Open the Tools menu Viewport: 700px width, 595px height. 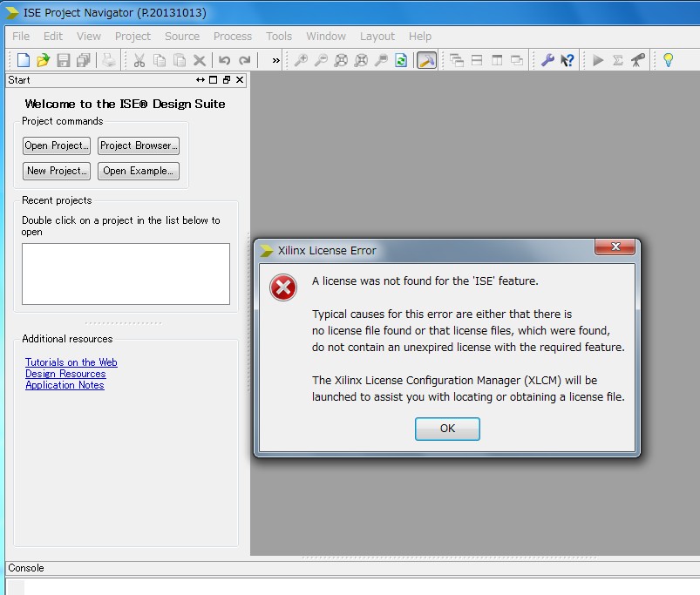click(x=279, y=36)
